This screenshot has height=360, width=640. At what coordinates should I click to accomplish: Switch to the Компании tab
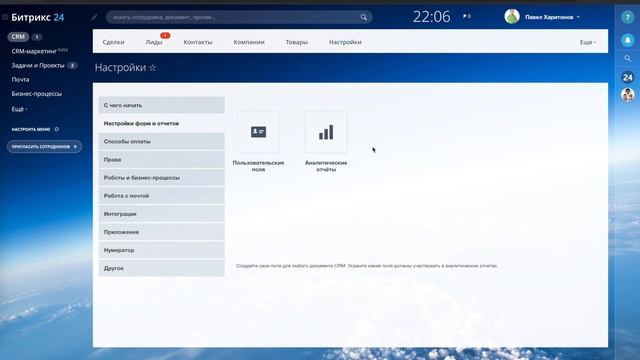coord(249,42)
